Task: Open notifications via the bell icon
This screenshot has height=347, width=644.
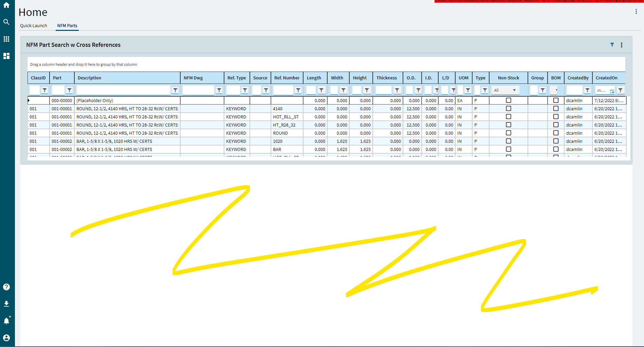Action: pos(6,320)
